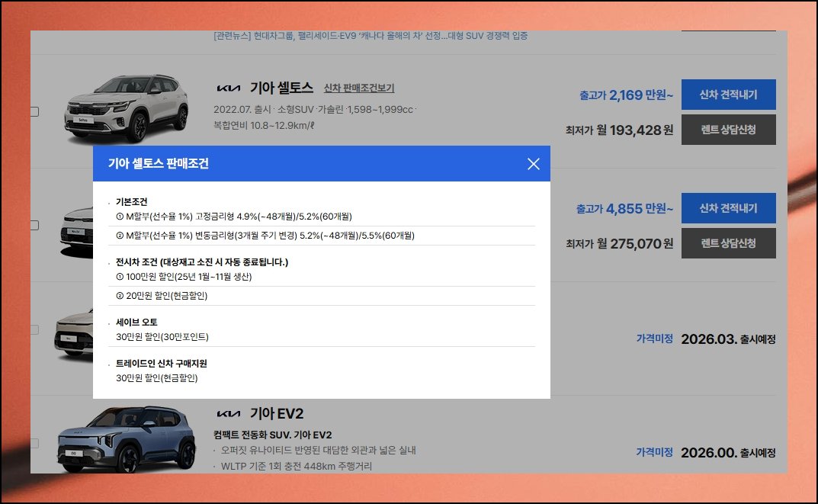Image resolution: width=818 pixels, height=504 pixels.
Task: Open the 기아 EV2 car thumbnail
Action: pos(126,441)
